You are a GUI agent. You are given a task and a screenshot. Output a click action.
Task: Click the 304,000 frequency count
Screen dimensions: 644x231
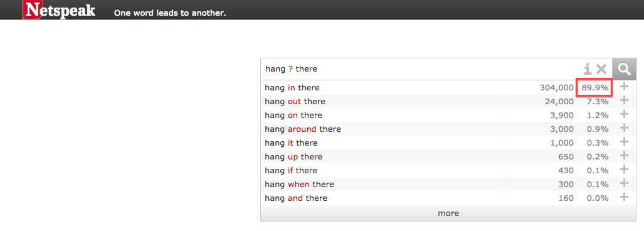(x=556, y=87)
